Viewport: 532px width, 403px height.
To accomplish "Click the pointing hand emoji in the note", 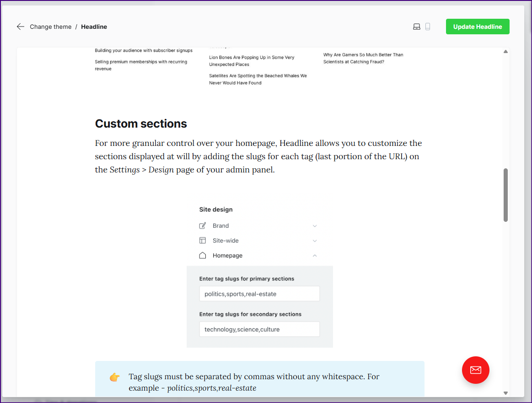I will point(114,377).
